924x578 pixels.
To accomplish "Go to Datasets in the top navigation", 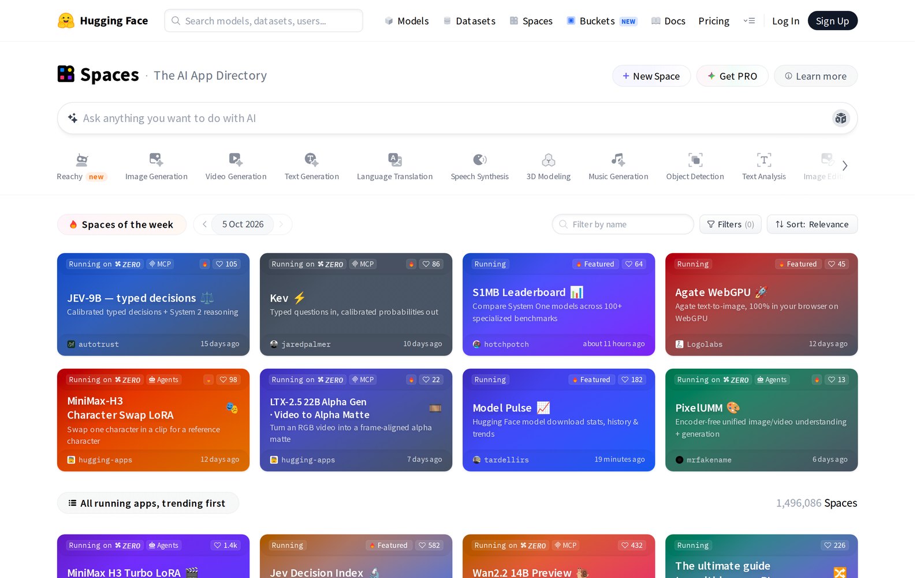I will 469,21.
